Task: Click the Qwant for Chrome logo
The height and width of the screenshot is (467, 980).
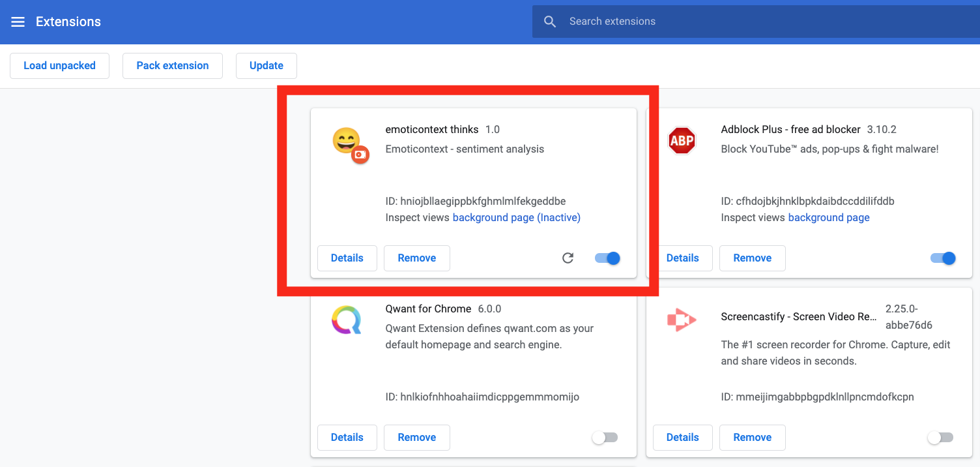Action: tap(346, 320)
